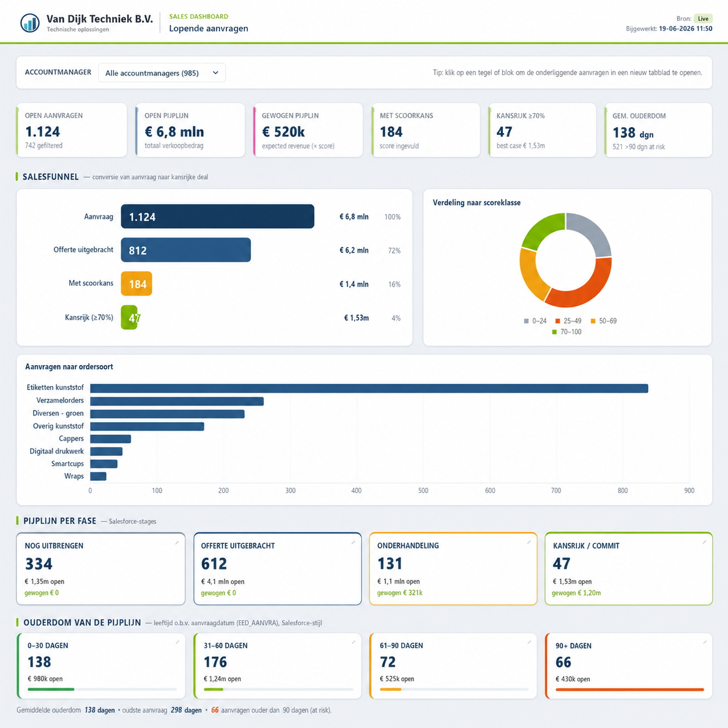
Task: Click the orange Met scoorkans 184 funnel bar
Action: (136, 284)
